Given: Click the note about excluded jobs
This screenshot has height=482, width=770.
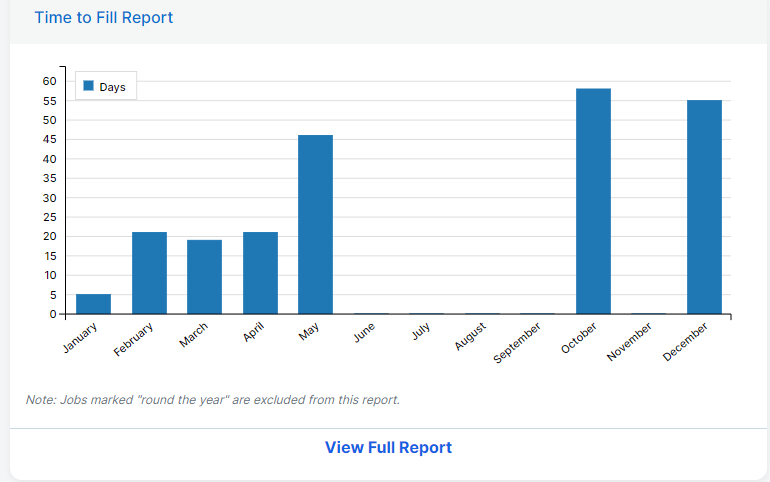Looking at the screenshot, I should [212, 400].
